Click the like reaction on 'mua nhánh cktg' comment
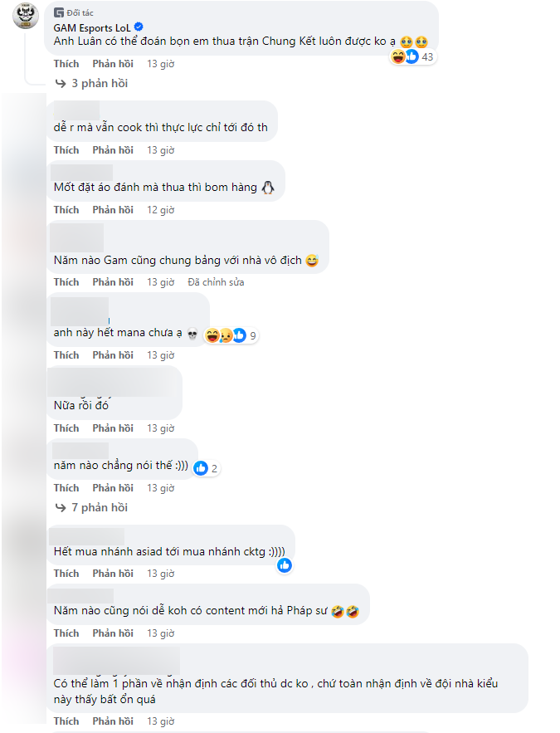The width and height of the screenshot is (560, 733). coord(285,565)
